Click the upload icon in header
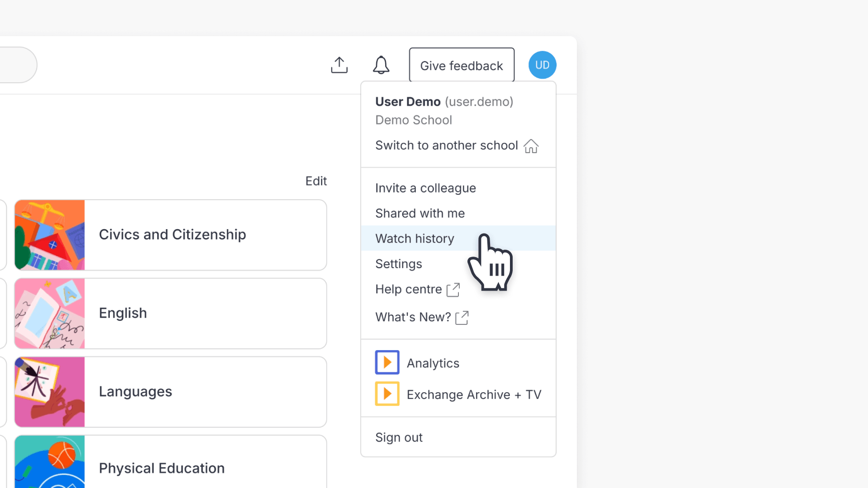Image resolution: width=868 pixels, height=488 pixels. (339, 65)
